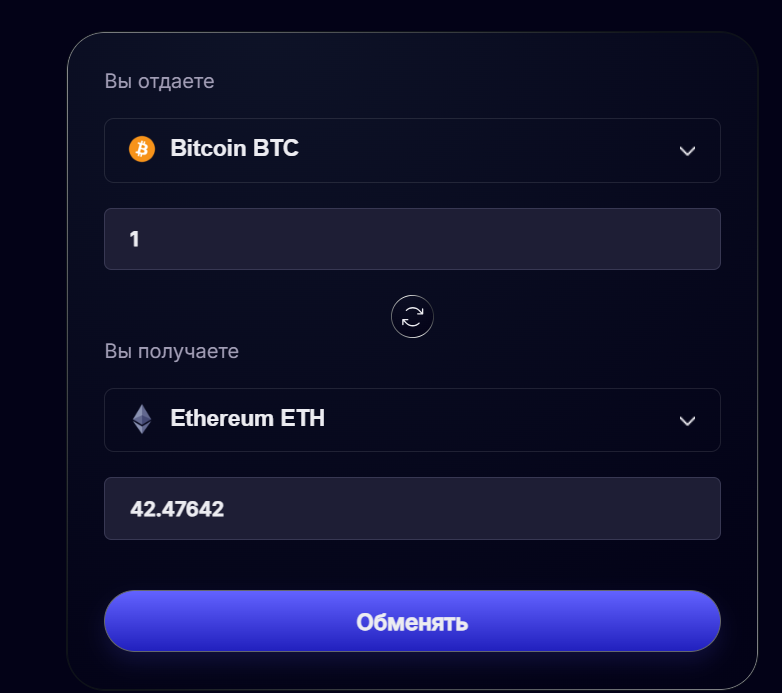Click the word Ethereum in the selector

click(x=222, y=418)
